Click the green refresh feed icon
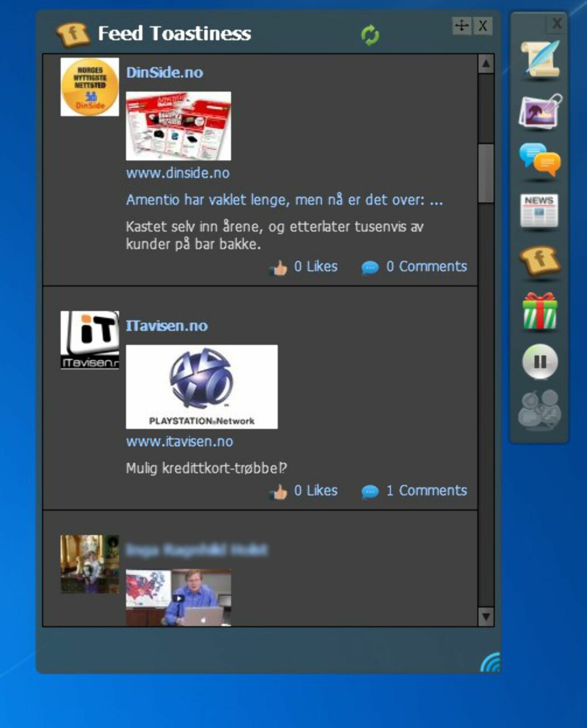This screenshot has width=587, height=728. (x=370, y=35)
